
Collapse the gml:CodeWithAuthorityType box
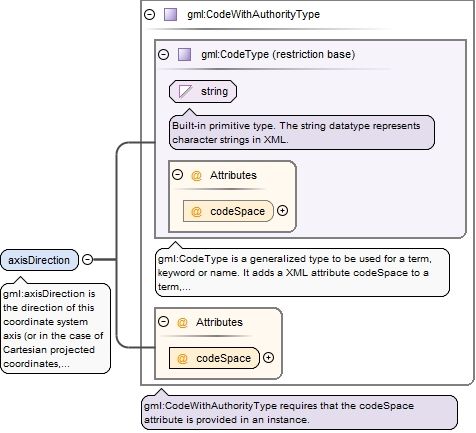(149, 14)
